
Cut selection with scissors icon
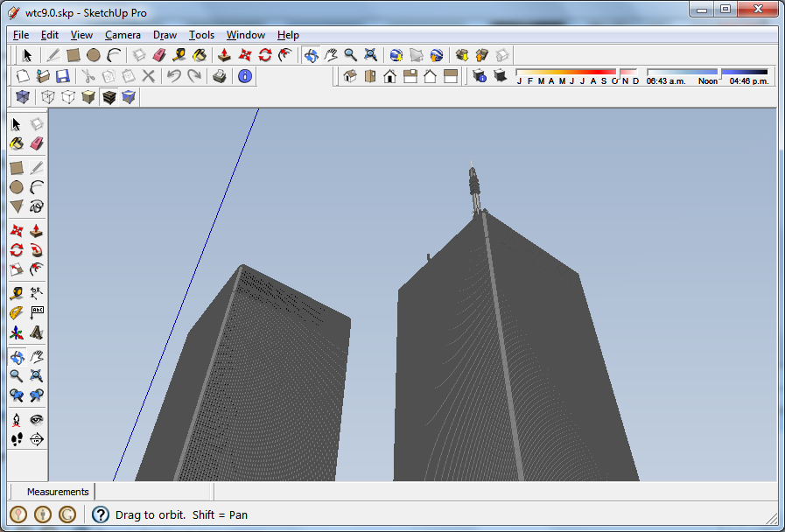[88, 76]
